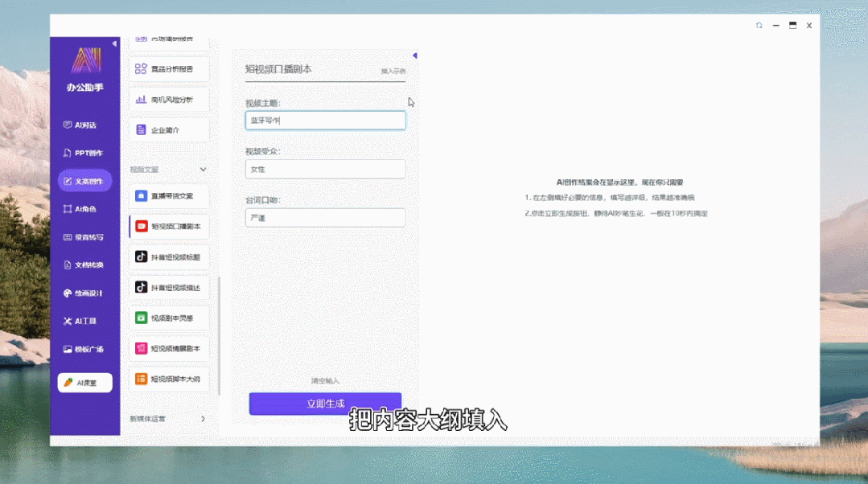Open the AI工具 tools section
The image size is (868, 484).
84,321
